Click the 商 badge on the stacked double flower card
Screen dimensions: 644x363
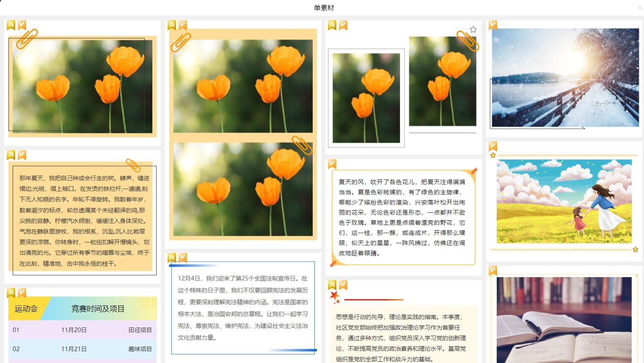tap(172, 25)
